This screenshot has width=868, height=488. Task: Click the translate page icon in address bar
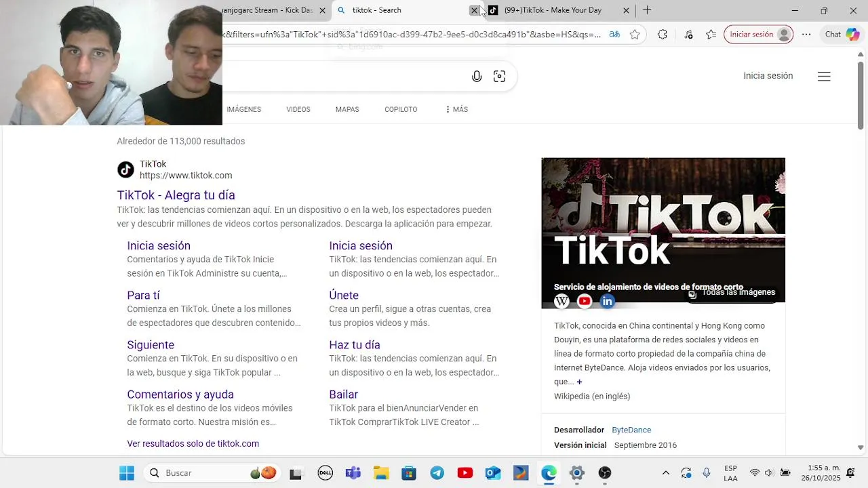tap(614, 35)
